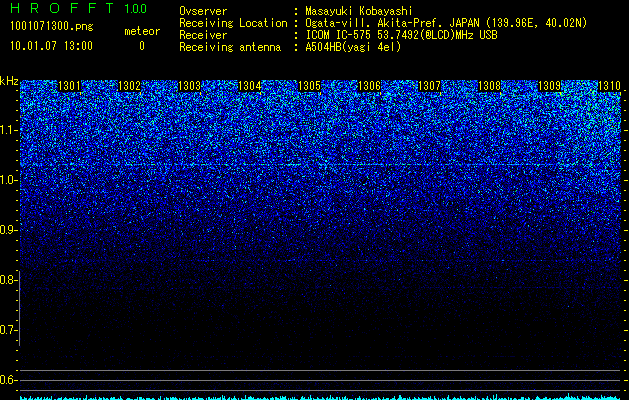Click the meteor count value 0
The image size is (629, 400).
142,46
